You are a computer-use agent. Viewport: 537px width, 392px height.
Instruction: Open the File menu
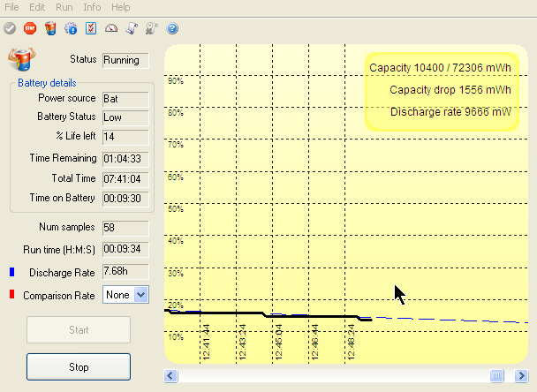(12, 7)
